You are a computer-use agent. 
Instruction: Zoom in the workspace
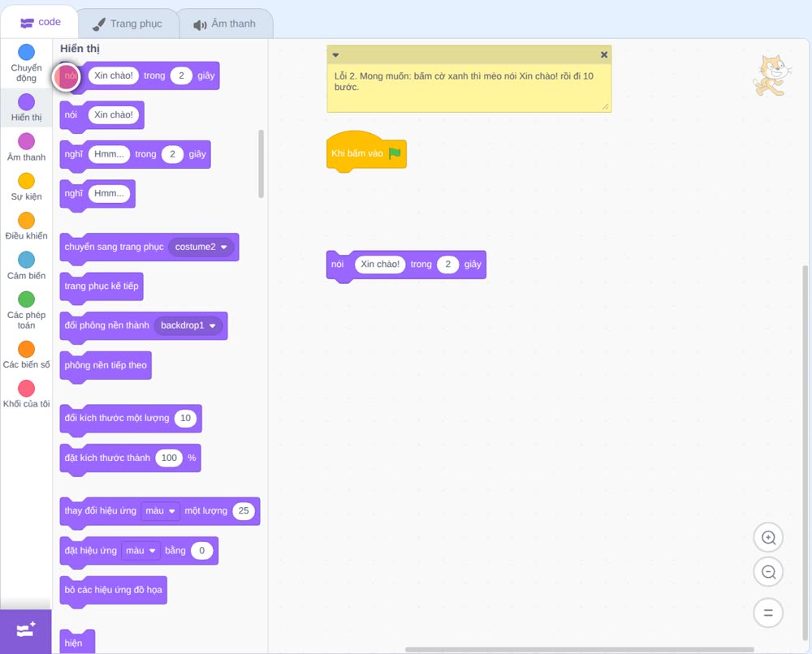click(768, 538)
